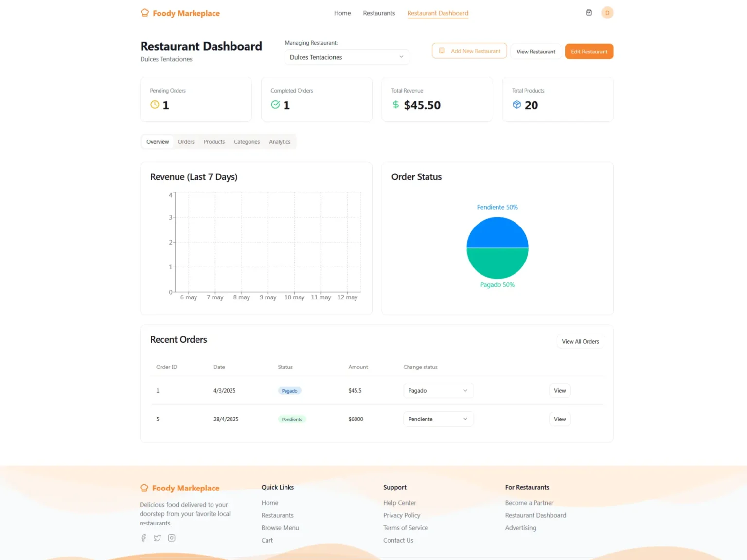The width and height of the screenshot is (747, 560).
Task: Open the Twitter icon in the footer
Action: (x=157, y=538)
